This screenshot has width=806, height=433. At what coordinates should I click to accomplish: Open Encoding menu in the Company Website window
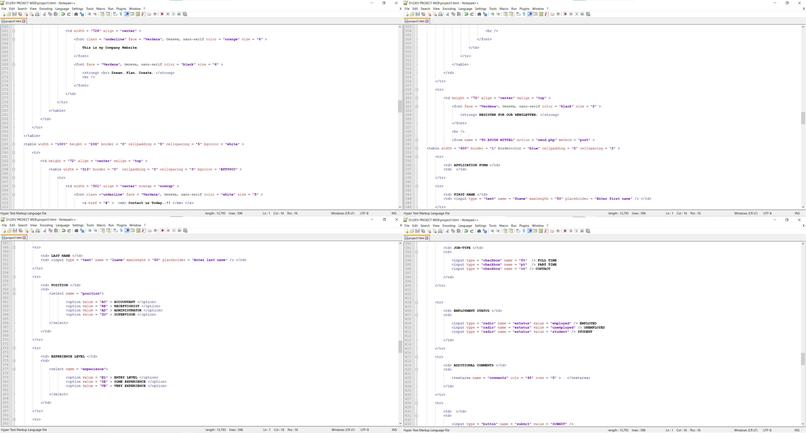46,9
